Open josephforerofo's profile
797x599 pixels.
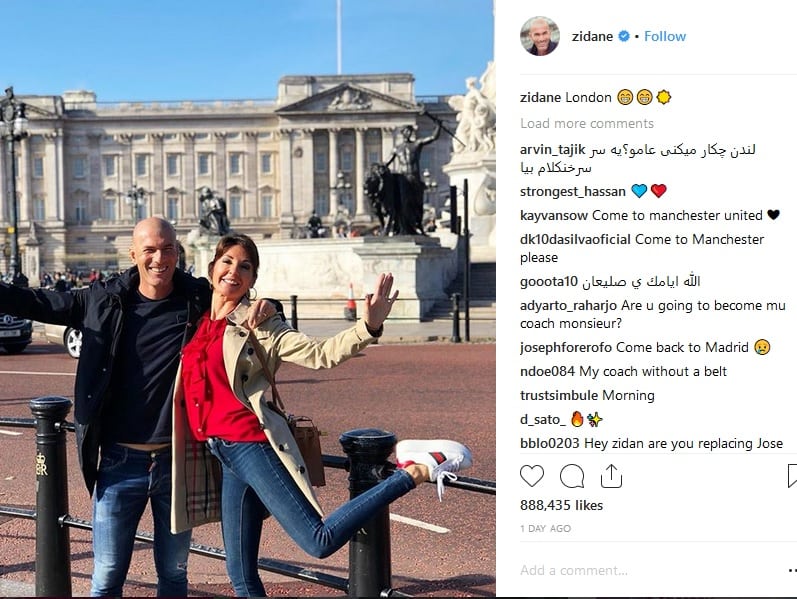coord(566,347)
